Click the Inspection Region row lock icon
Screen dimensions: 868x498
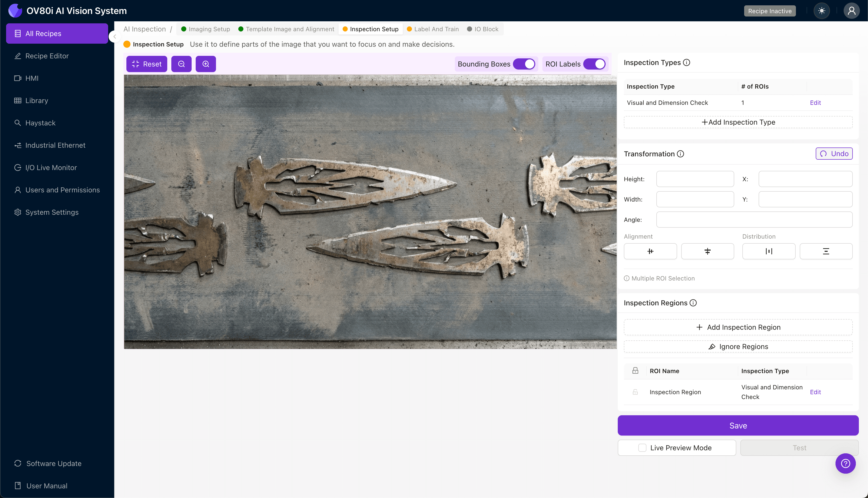(635, 392)
